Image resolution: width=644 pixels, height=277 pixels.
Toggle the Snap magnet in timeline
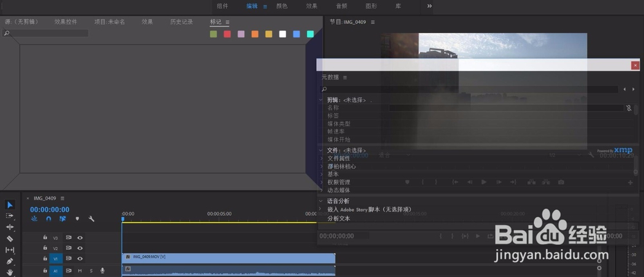[x=48, y=219]
